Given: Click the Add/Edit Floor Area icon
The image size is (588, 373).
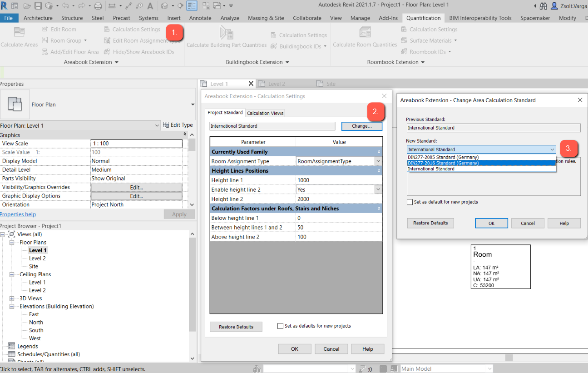Looking at the screenshot, I should (x=45, y=52).
